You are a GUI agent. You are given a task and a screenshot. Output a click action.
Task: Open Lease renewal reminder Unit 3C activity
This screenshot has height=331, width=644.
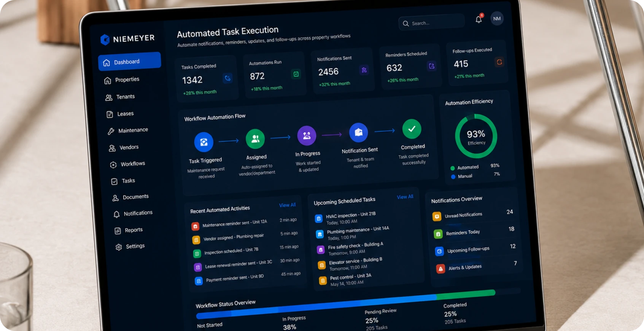point(247,264)
